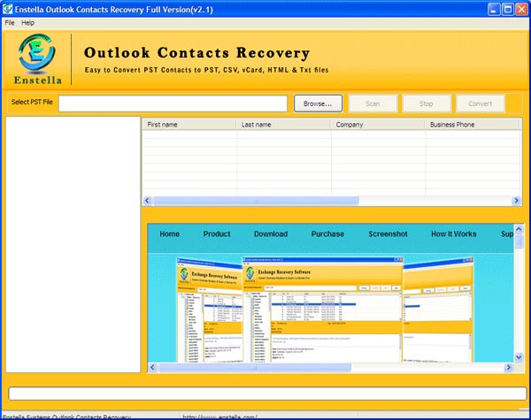Screen dimensions: 531x420
Task: Click the Exchange Recovery Software screenshot thumbnail
Action: [322, 309]
